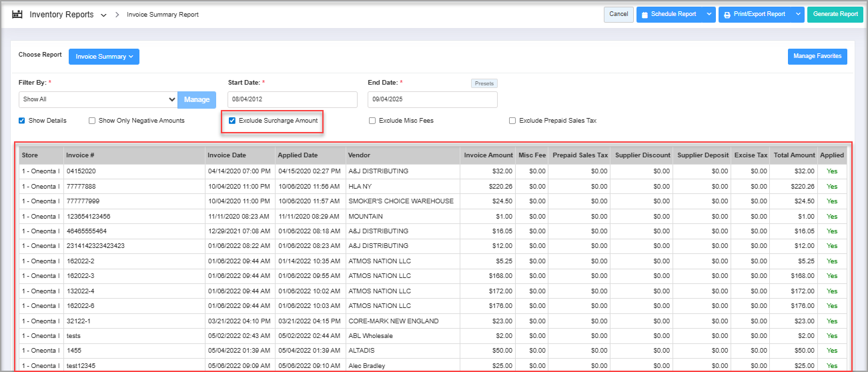Open the Invoice Summary report chooser

(x=103, y=57)
